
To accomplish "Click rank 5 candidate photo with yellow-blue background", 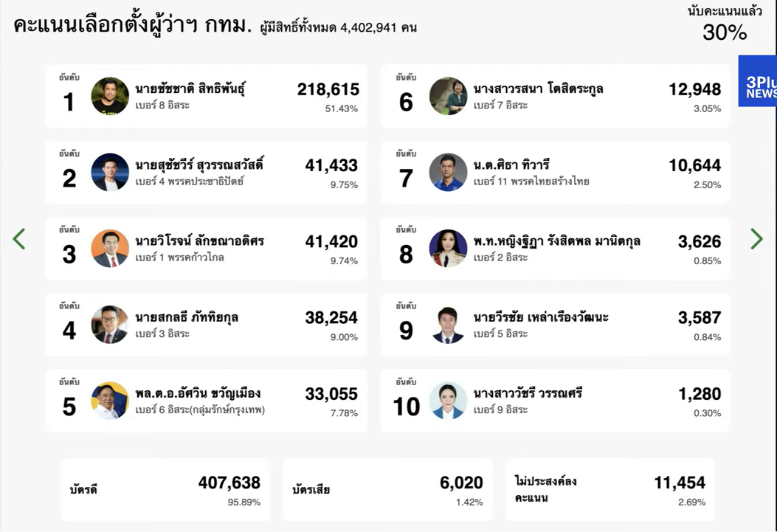I will pyautogui.click(x=110, y=401).
